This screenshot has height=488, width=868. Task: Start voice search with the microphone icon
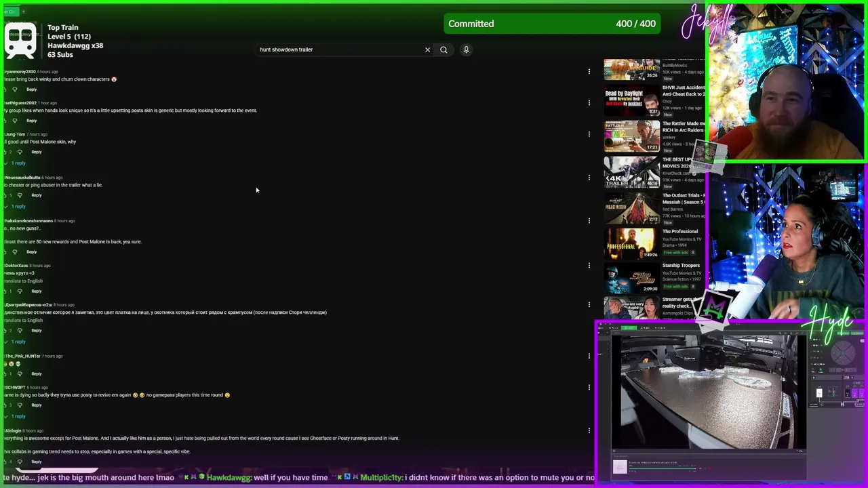point(466,49)
